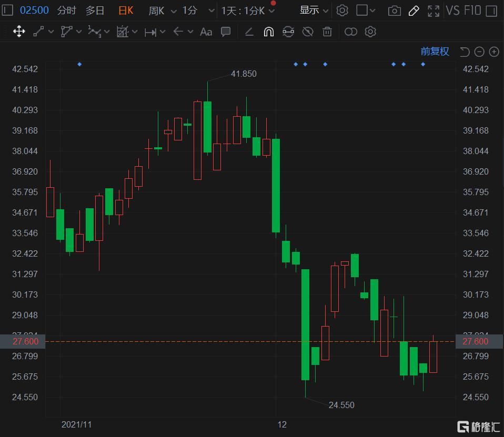Toggle the right sidebar panel icon
The height and width of the screenshot is (437, 504).
coord(491,11)
